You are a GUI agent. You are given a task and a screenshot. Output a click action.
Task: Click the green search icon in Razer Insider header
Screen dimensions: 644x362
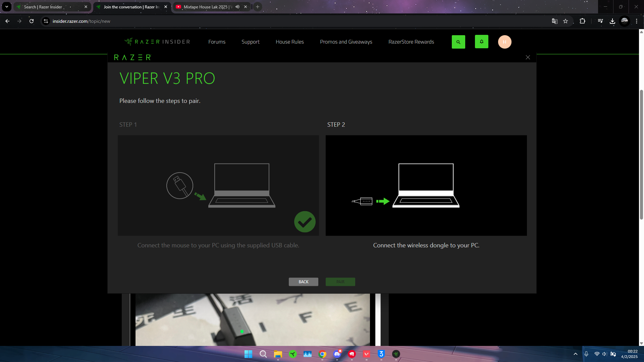tap(458, 42)
